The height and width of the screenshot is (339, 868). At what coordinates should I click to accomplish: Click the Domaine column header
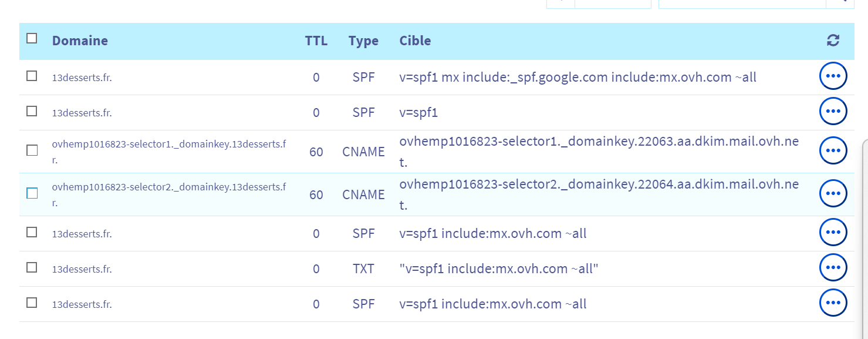coord(80,41)
